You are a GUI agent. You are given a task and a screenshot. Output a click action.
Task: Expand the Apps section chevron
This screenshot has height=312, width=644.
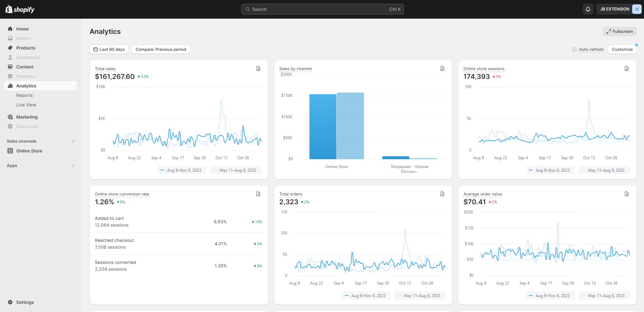(x=73, y=166)
